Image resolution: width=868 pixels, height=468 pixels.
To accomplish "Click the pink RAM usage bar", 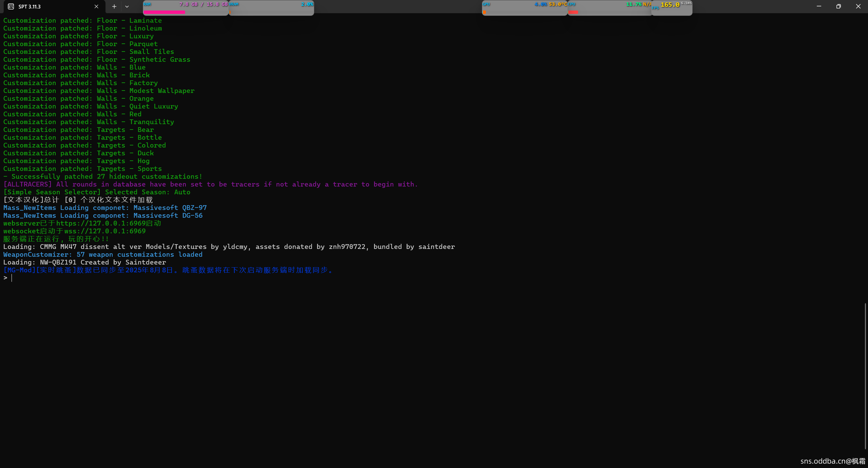I will coord(164,13).
